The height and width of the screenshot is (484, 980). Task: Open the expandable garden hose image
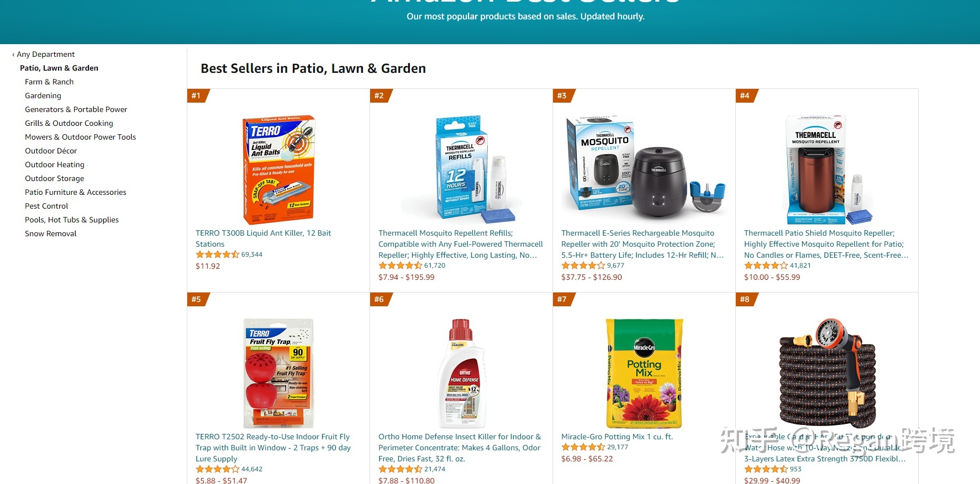click(827, 373)
